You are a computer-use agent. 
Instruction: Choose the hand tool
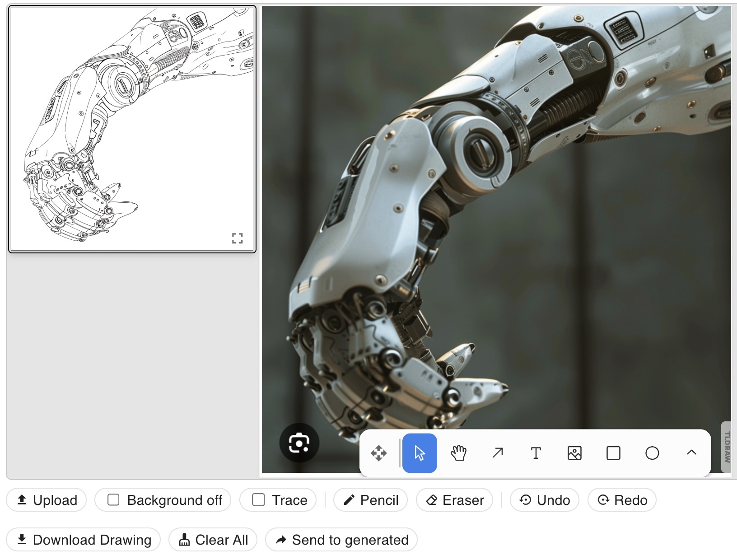point(458,453)
